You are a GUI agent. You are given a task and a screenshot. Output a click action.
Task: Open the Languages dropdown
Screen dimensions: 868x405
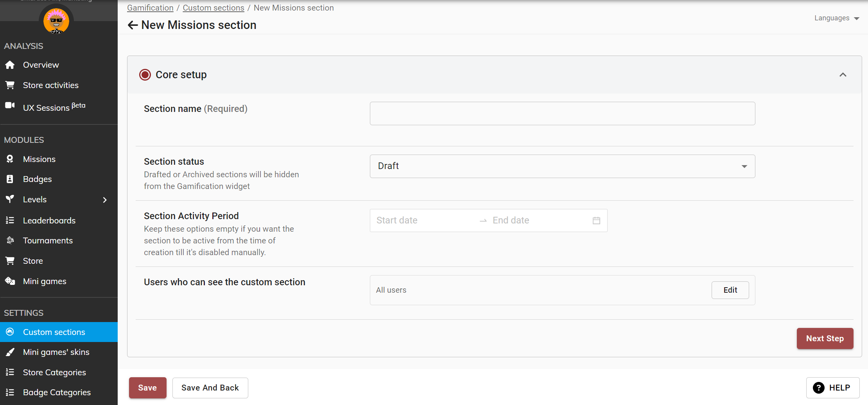[x=836, y=18]
